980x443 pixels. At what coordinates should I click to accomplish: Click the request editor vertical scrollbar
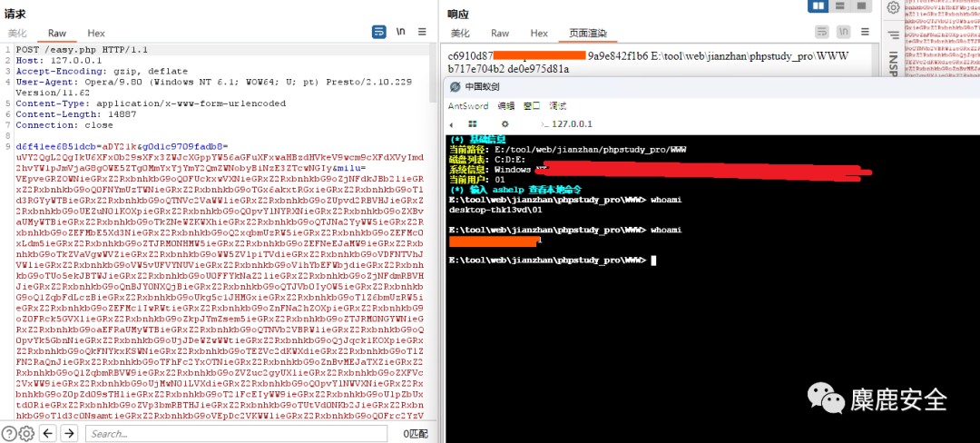click(x=433, y=72)
